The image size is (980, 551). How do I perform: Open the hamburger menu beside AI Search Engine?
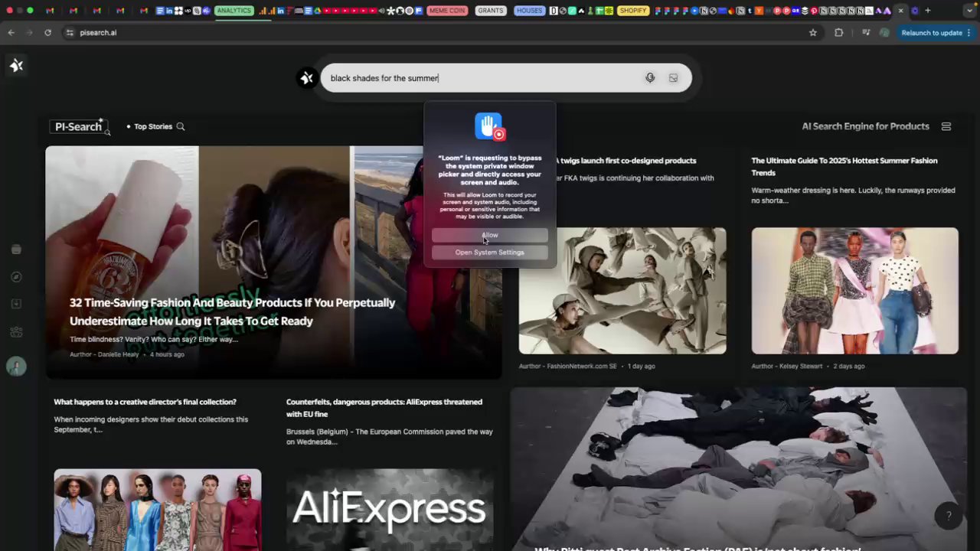[946, 126]
